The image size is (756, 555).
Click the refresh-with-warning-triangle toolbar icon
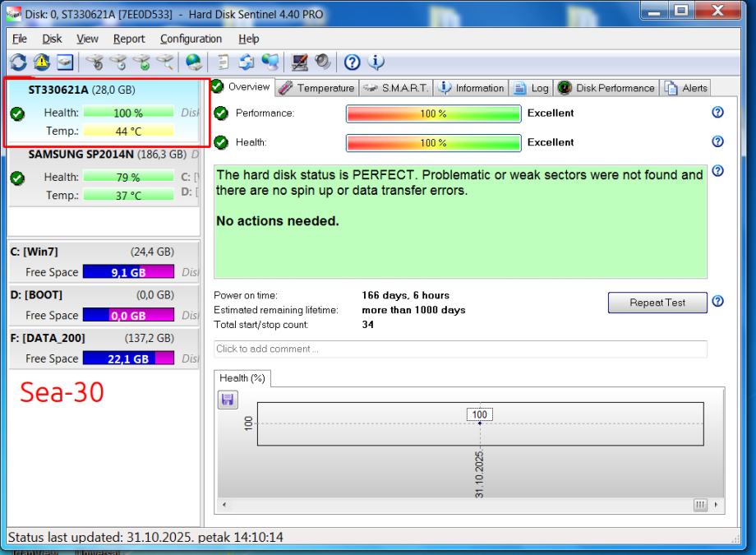[x=42, y=62]
